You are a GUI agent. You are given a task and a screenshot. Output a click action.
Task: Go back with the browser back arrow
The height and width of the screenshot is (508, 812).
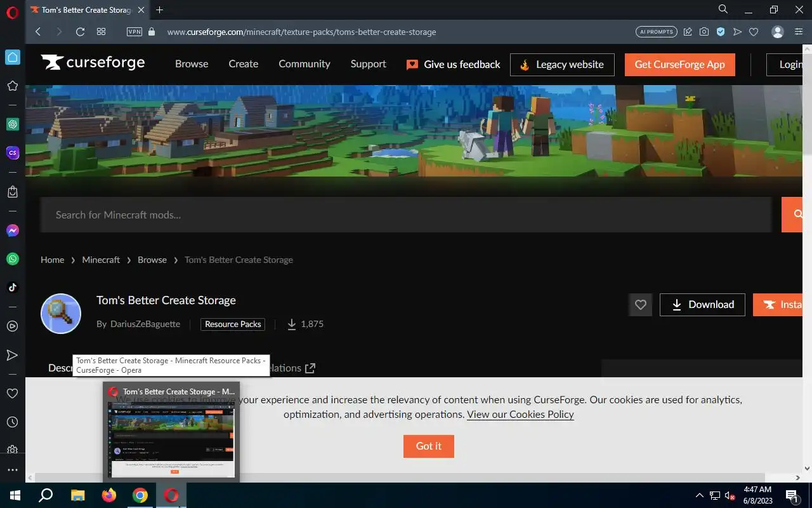pyautogui.click(x=38, y=32)
